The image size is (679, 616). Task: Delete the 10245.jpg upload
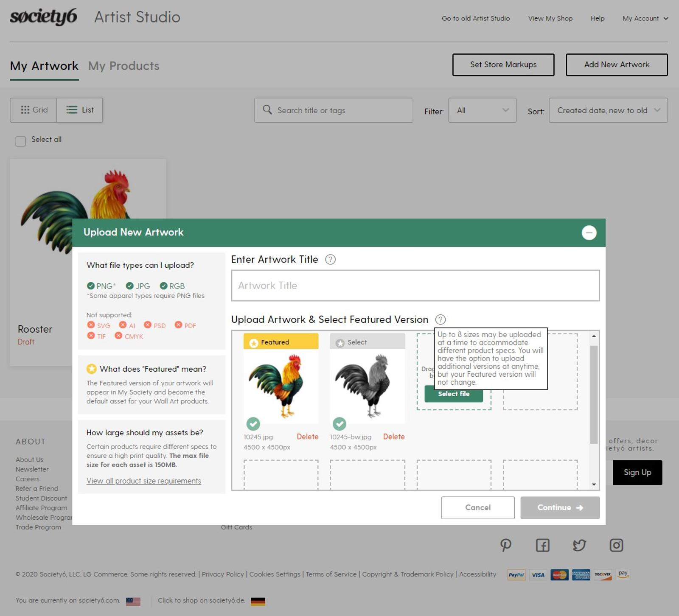307,437
